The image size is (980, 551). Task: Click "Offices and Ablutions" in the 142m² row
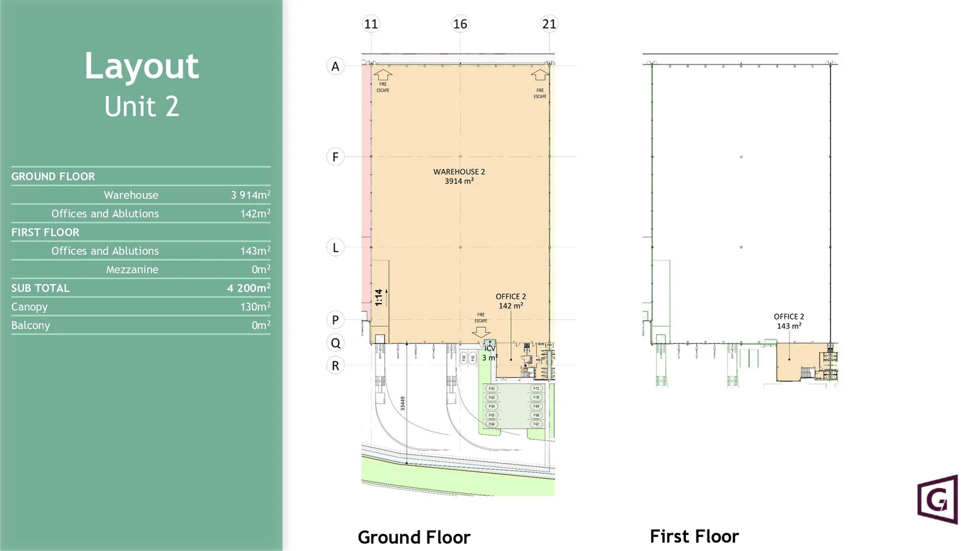105,214
